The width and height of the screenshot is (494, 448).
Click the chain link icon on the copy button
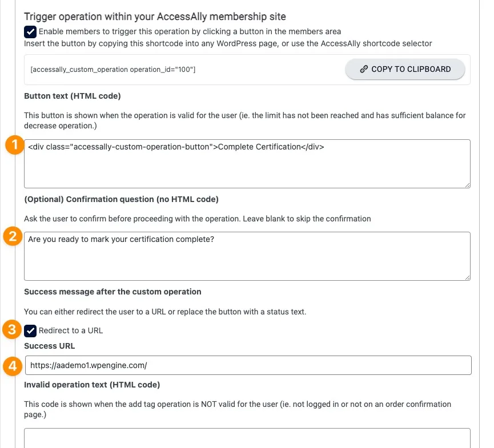(x=364, y=69)
